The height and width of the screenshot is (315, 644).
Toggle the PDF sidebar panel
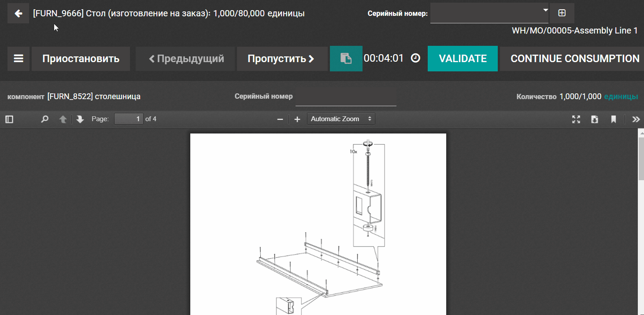click(x=9, y=119)
